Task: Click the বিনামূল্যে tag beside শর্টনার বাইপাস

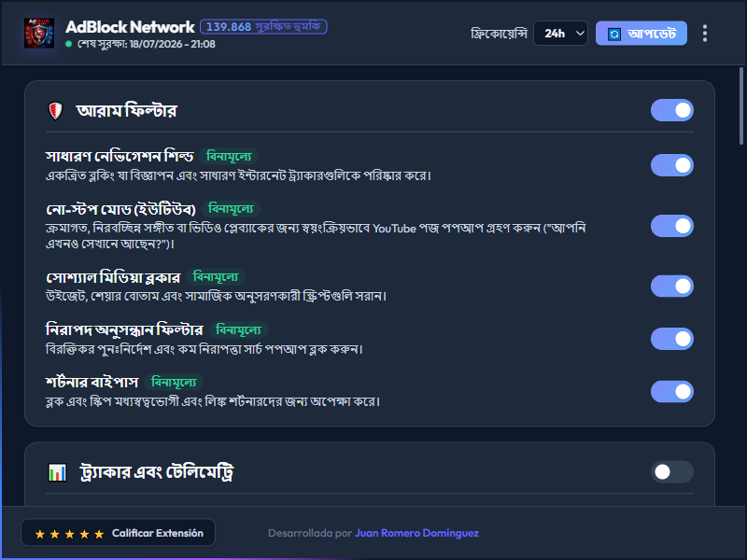Action: click(174, 382)
